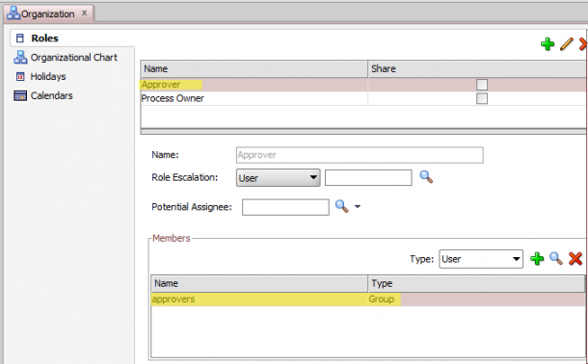Click members table Type column header
Screen dimensions: 588x364
pyautogui.click(x=476, y=283)
